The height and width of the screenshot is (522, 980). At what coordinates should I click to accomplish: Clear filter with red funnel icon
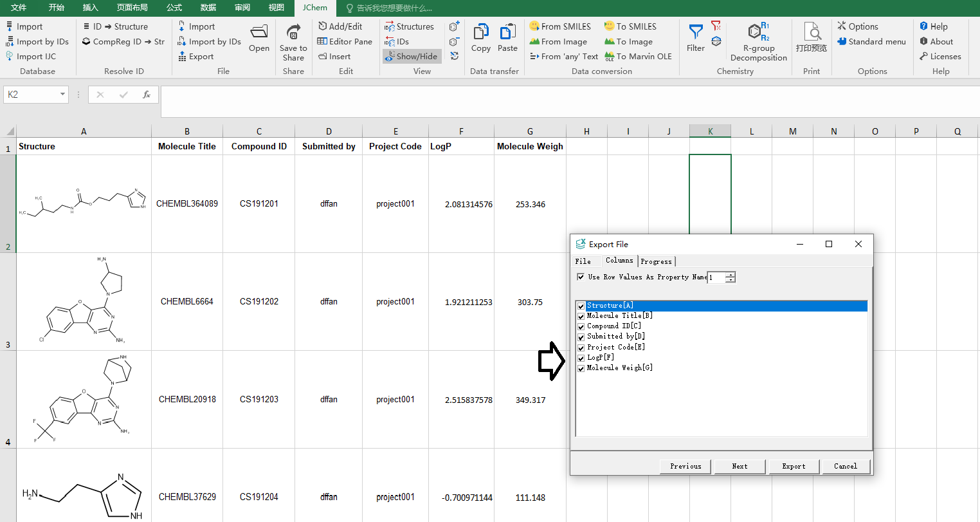click(x=716, y=26)
